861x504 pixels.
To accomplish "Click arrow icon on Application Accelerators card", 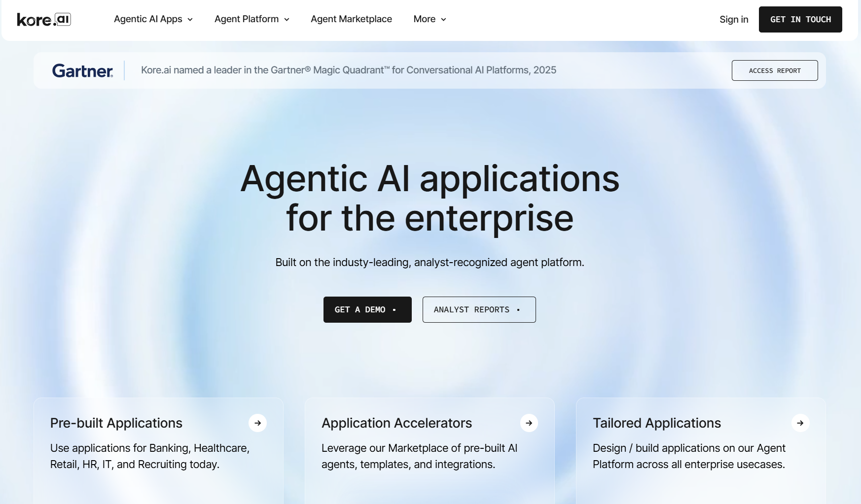I will [529, 423].
